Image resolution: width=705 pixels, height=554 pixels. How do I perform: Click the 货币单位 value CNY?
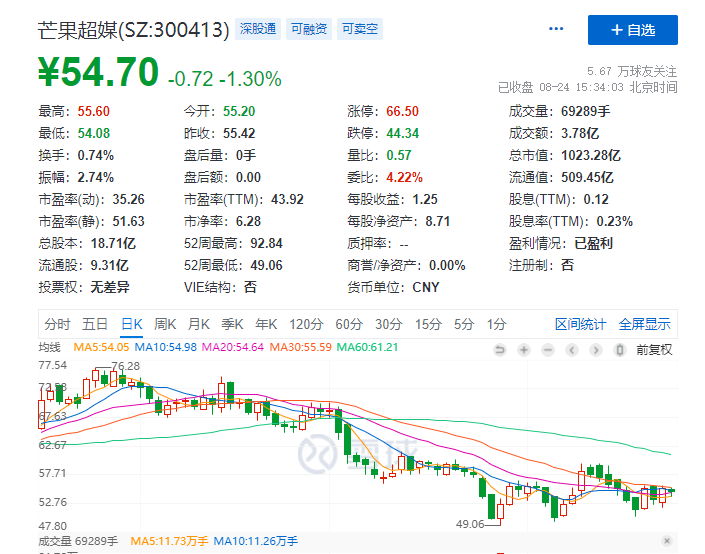426,287
